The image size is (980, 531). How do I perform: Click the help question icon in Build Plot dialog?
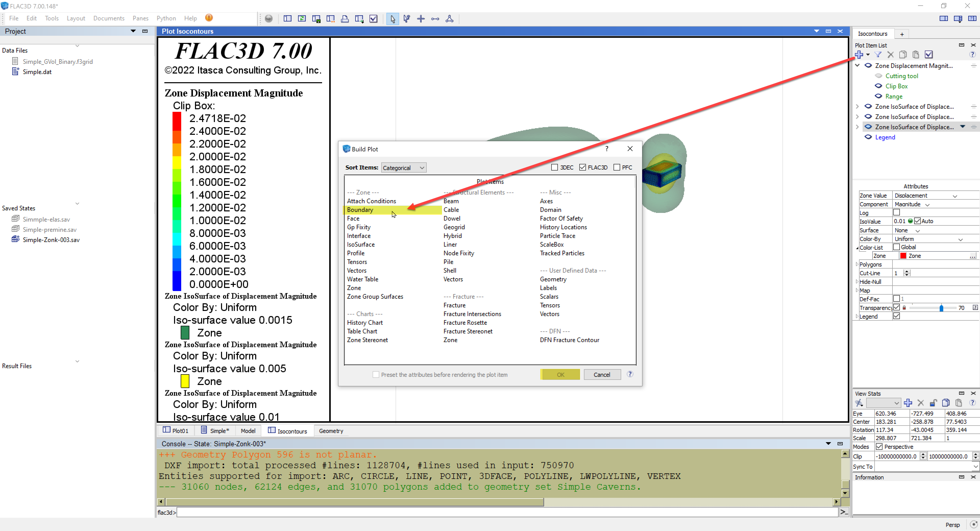click(630, 374)
